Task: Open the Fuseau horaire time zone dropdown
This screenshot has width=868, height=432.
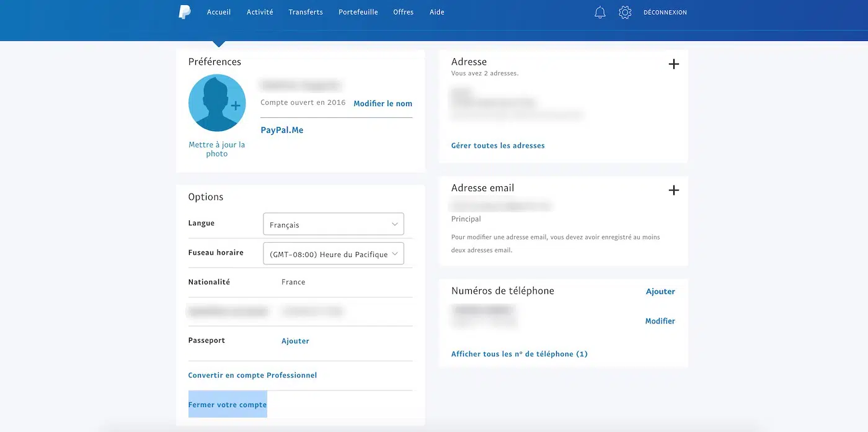Action: pyautogui.click(x=334, y=254)
